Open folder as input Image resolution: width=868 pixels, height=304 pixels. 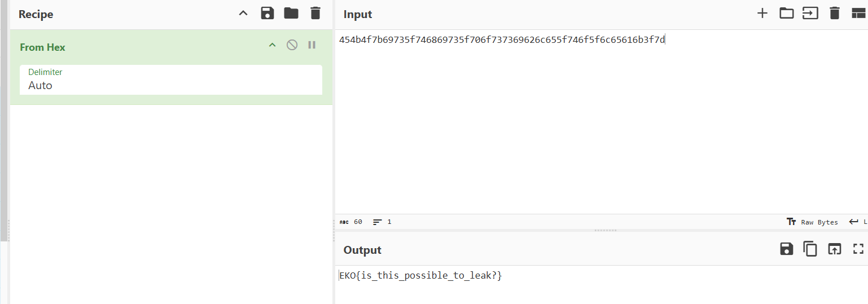(x=786, y=14)
